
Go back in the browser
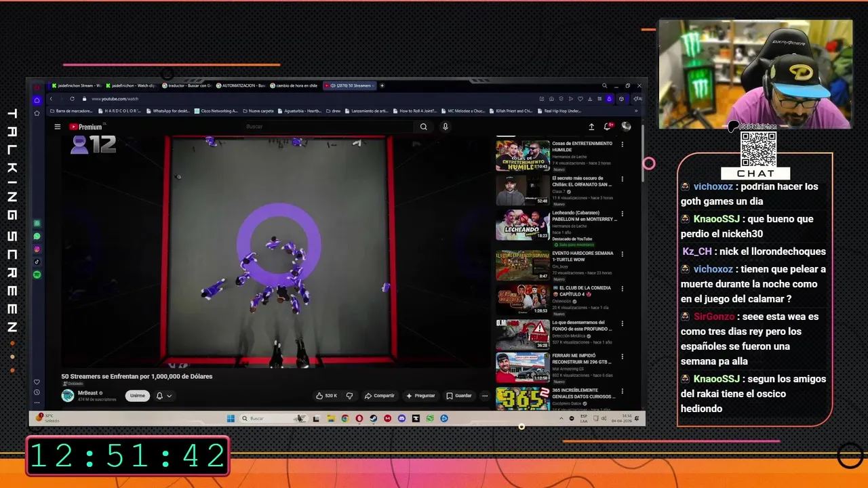51,99
